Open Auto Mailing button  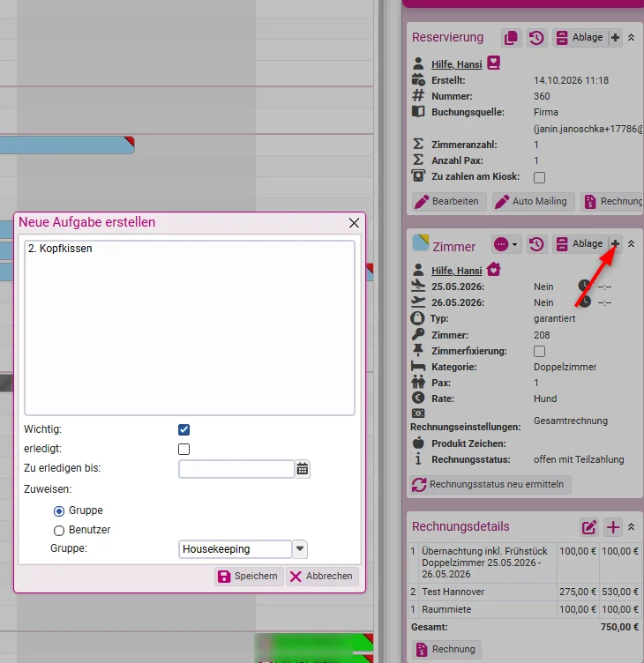(x=533, y=201)
